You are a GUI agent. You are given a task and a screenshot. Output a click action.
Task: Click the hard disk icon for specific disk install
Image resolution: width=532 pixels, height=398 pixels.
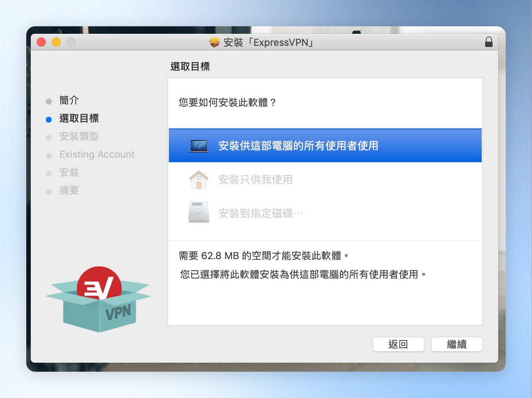coord(199,212)
